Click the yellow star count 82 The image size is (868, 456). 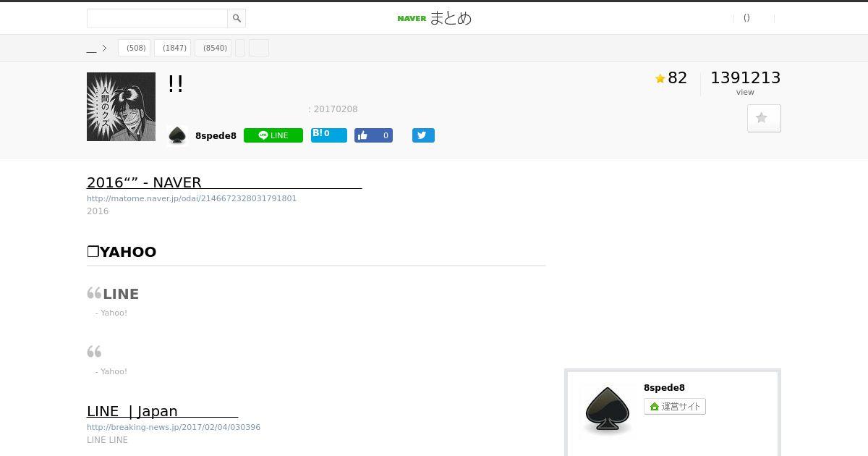coord(671,78)
